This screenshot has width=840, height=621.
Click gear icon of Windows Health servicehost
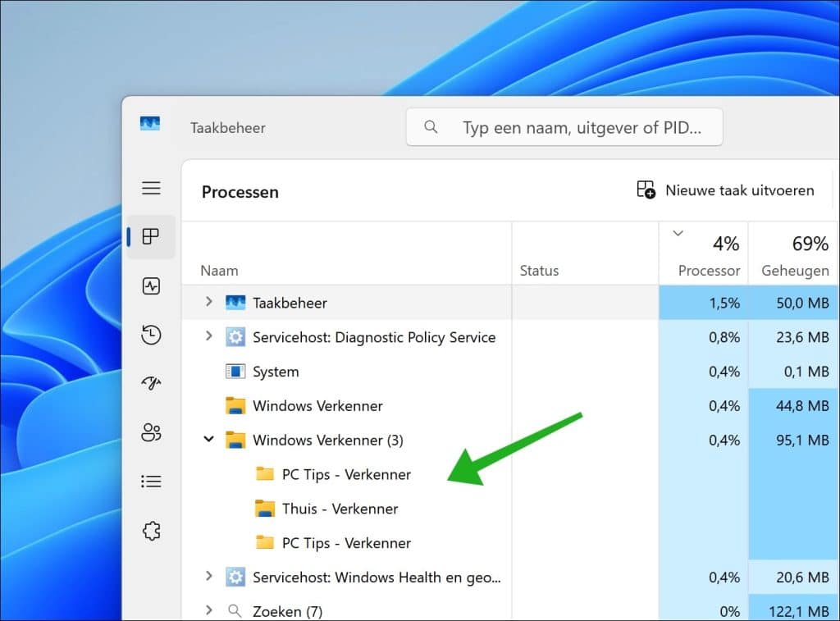click(235, 577)
